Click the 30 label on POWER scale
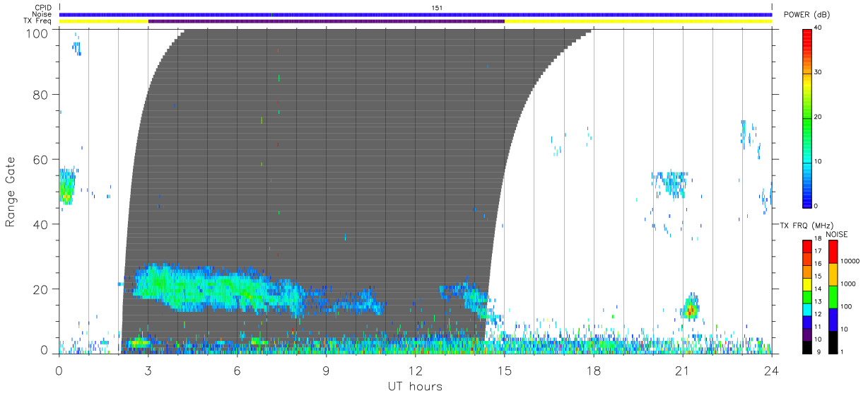 [819, 72]
